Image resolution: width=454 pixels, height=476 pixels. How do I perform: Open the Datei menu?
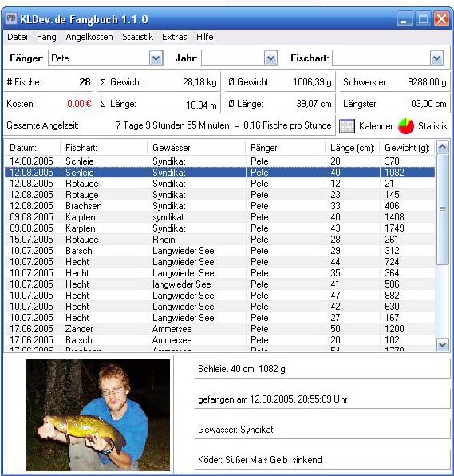[x=18, y=37]
